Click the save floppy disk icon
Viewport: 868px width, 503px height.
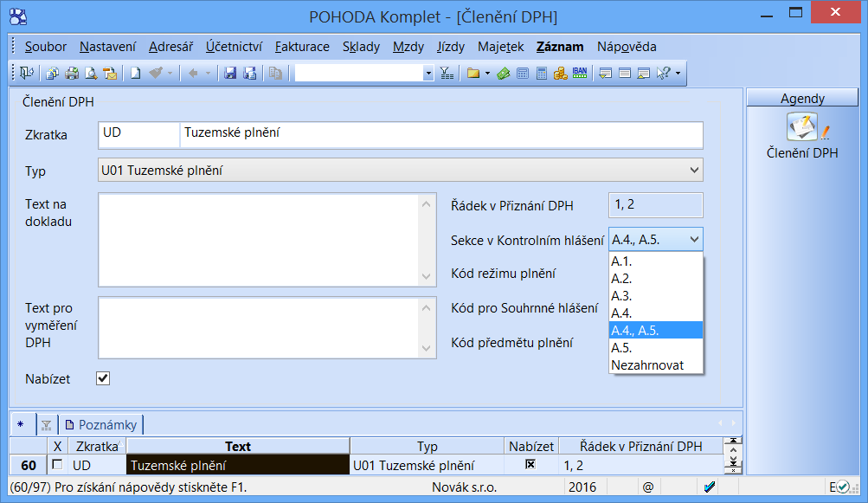[x=230, y=74]
